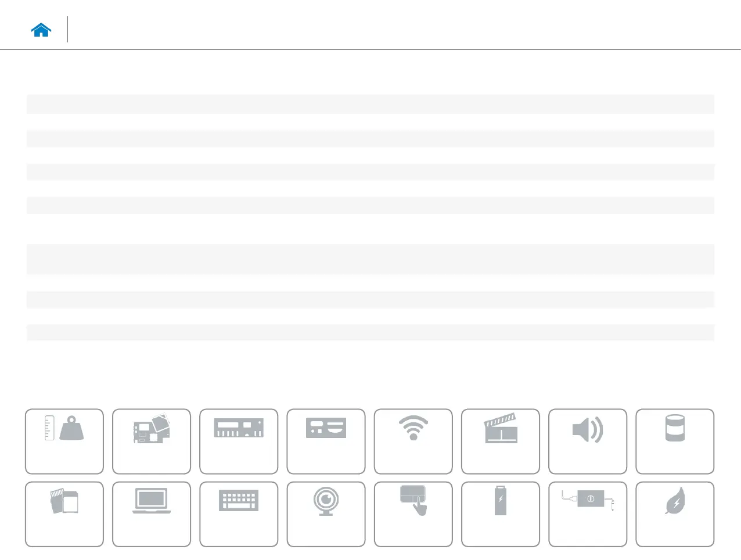
Task: Click the bottommost shaded table row
Action: click(370, 333)
